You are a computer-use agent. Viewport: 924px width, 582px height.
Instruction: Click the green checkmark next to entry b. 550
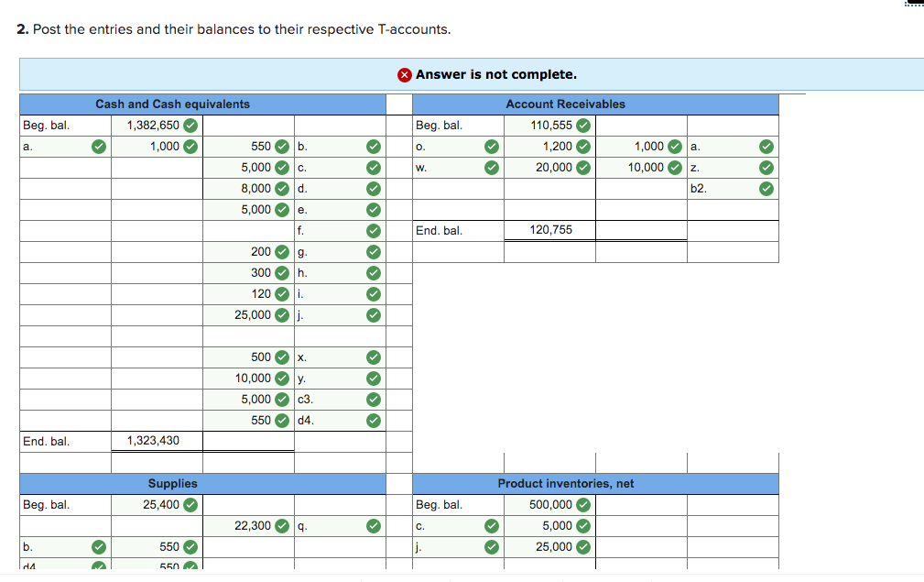click(x=280, y=147)
